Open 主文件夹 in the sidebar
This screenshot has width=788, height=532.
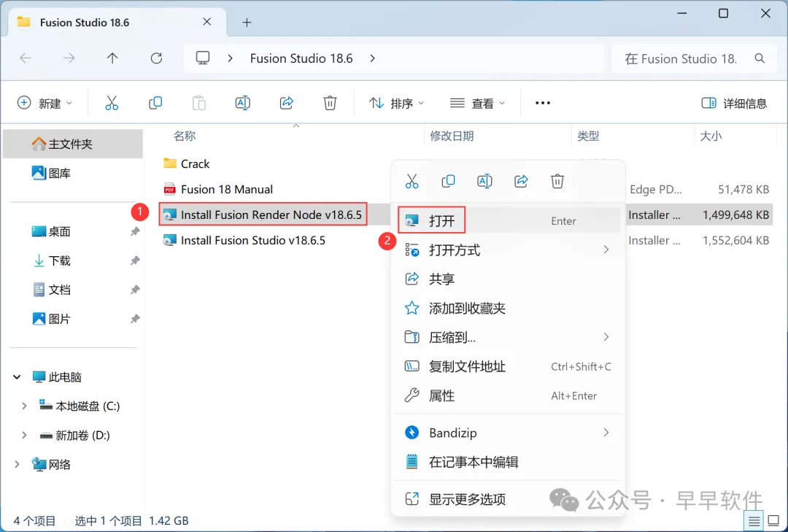pyautogui.click(x=73, y=144)
